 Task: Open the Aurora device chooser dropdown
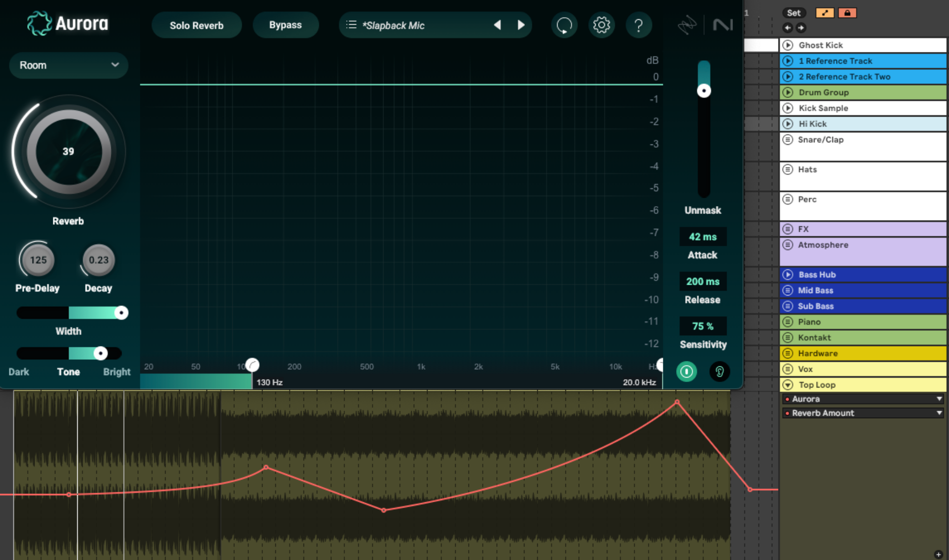tap(863, 399)
